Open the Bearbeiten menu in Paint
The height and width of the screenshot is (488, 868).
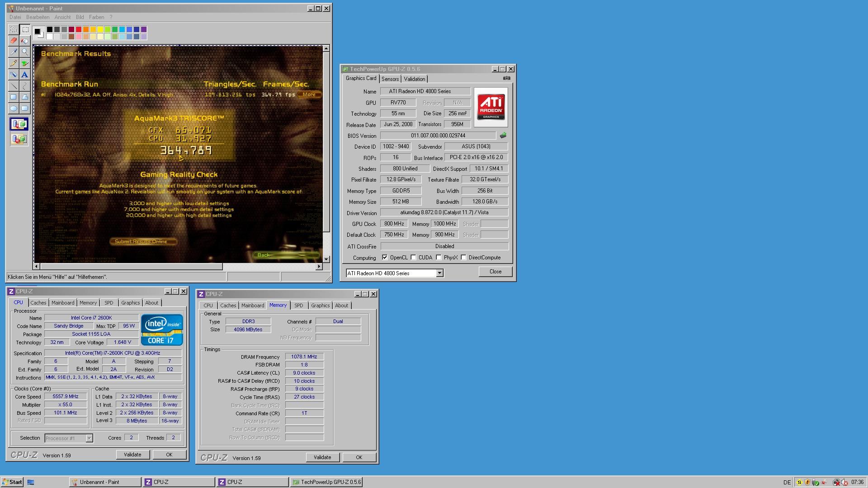coord(38,17)
